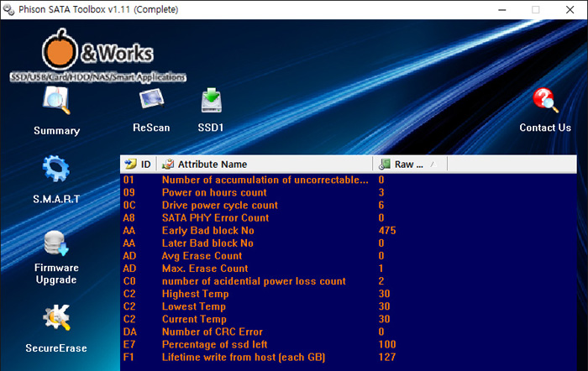Click the app icon in title bar

(8, 9)
